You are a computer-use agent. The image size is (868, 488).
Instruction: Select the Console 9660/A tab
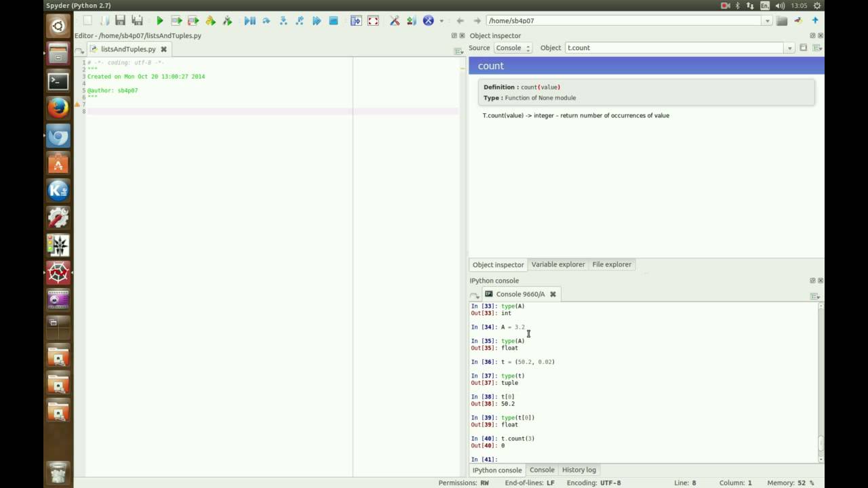520,294
